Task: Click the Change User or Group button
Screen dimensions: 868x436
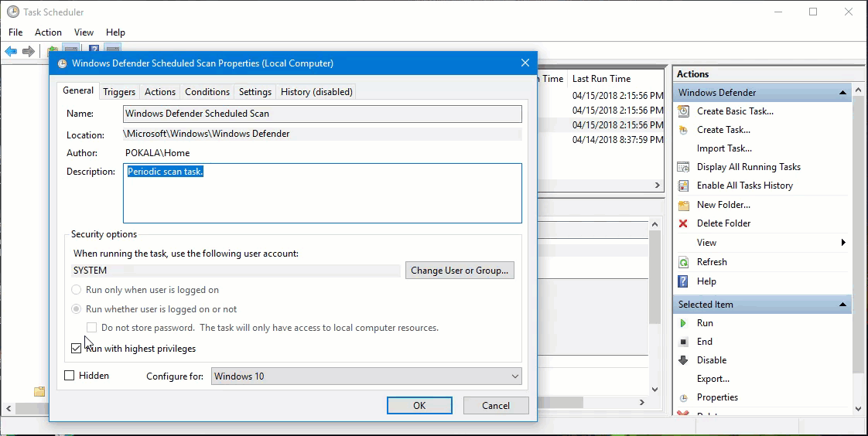Action: [x=460, y=271]
